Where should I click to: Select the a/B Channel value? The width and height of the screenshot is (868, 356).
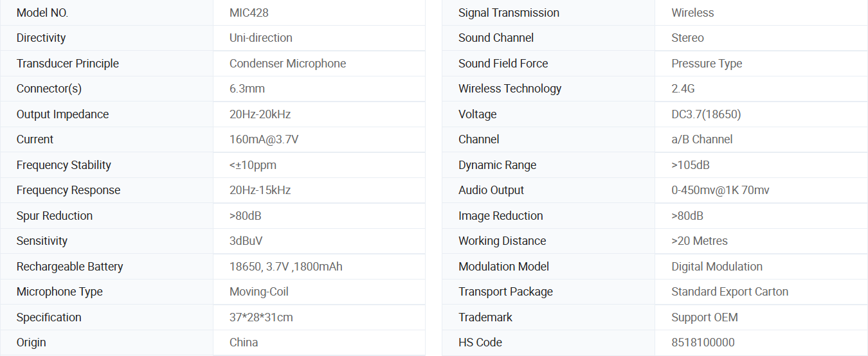tap(701, 139)
